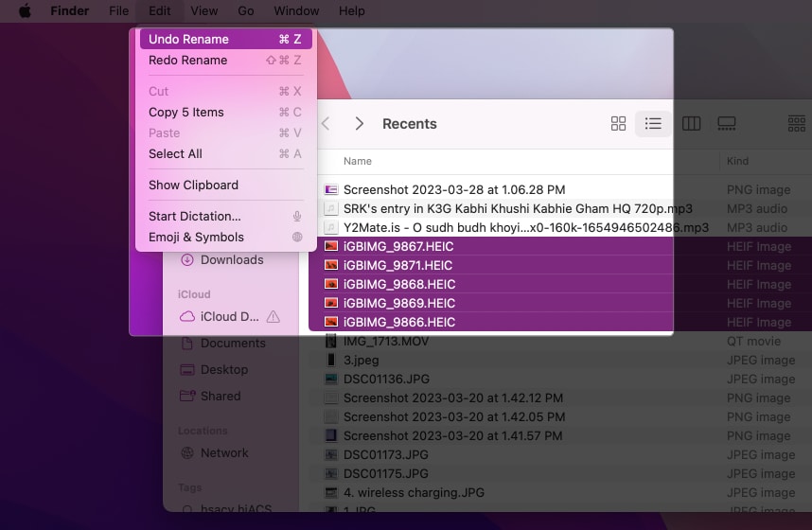The height and width of the screenshot is (530, 812).
Task: Click the forward arrow in Finder toolbar
Action: [359, 124]
